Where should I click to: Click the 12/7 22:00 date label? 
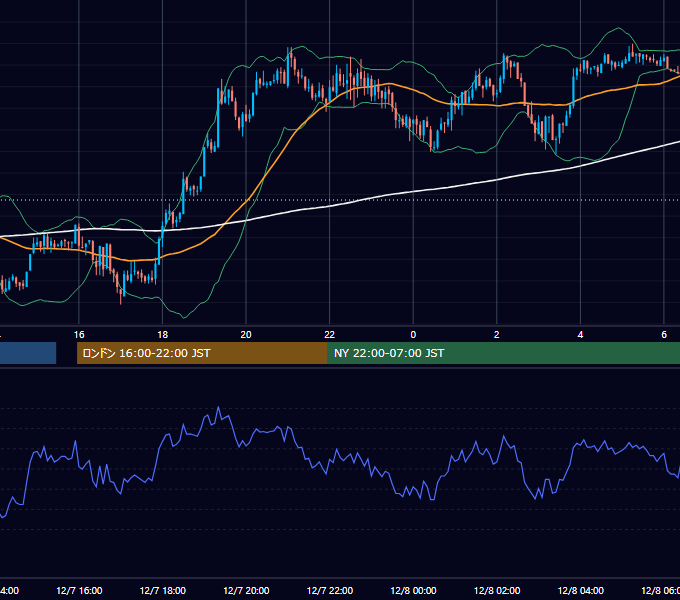click(330, 590)
